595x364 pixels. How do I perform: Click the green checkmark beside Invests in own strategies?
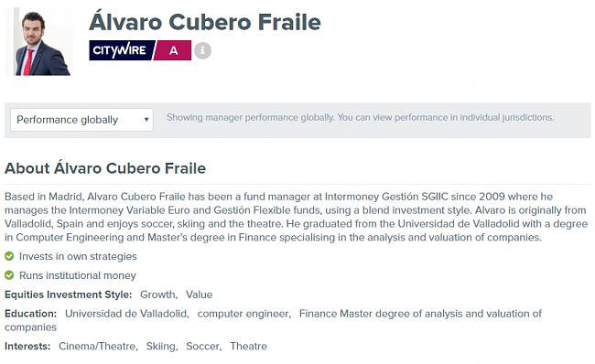coord(9,256)
